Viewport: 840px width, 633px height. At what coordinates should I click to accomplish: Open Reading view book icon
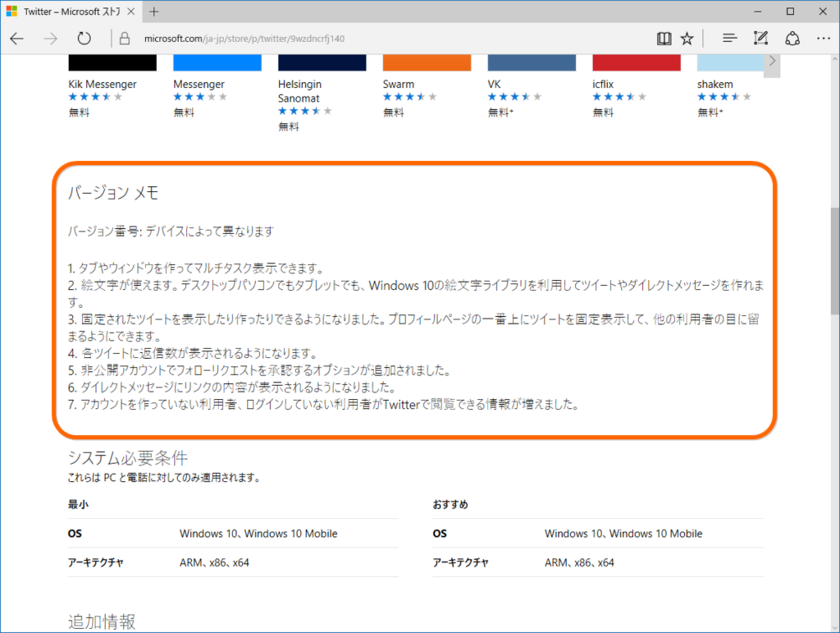point(664,39)
